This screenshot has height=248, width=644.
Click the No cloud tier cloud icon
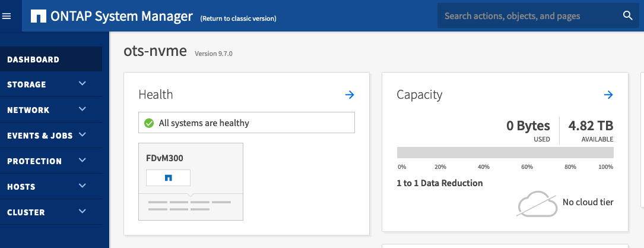pos(537,203)
